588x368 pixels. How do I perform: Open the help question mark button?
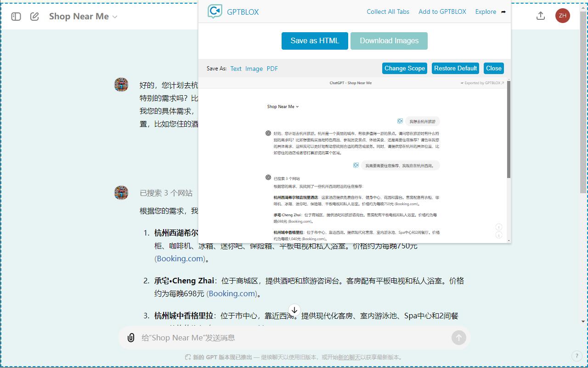pyautogui.click(x=577, y=356)
